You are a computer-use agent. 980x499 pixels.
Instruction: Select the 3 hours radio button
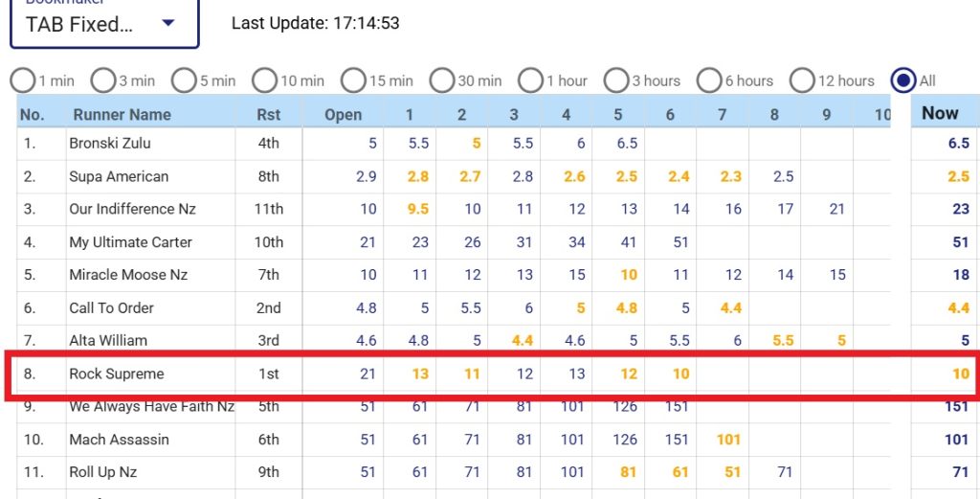[x=617, y=80]
